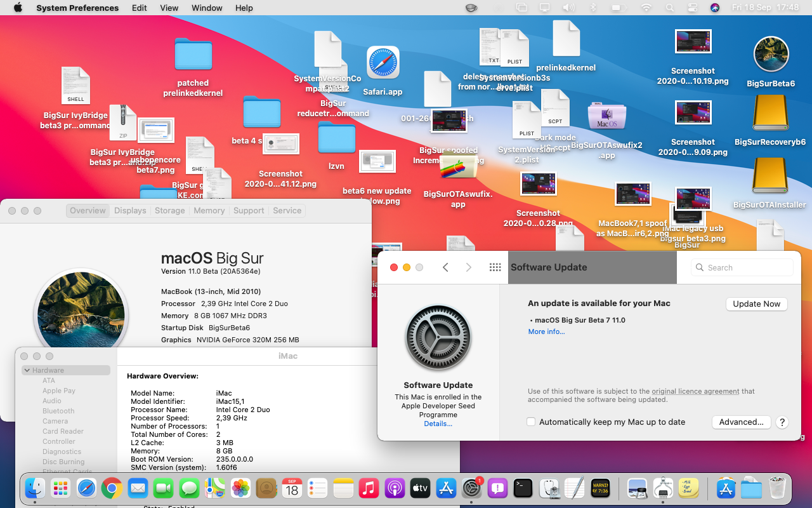Open the Edit menu
The height and width of the screenshot is (508, 812).
pos(140,8)
